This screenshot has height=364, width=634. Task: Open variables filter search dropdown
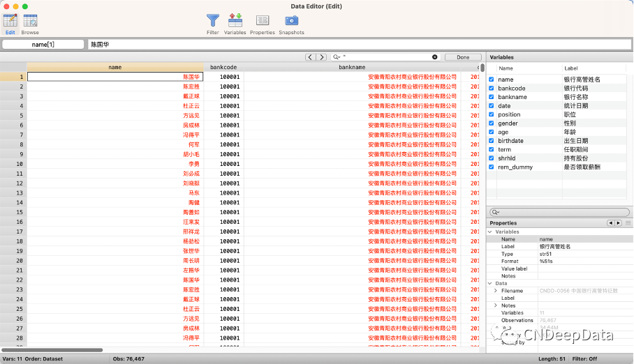[496, 212]
